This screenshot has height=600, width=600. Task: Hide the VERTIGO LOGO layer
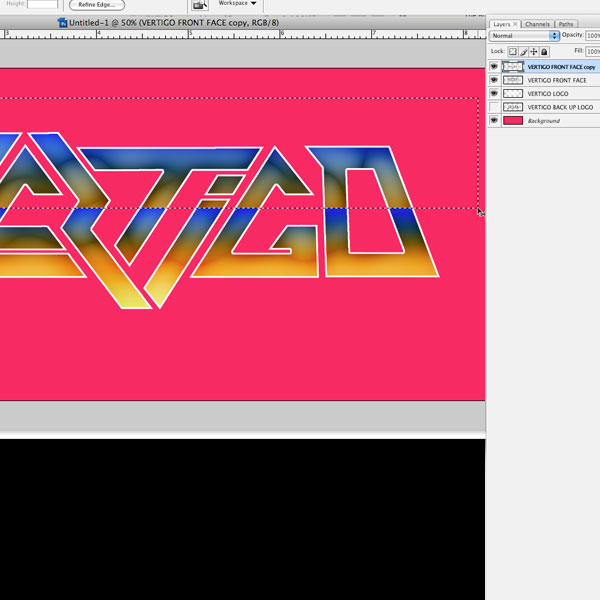[494, 93]
